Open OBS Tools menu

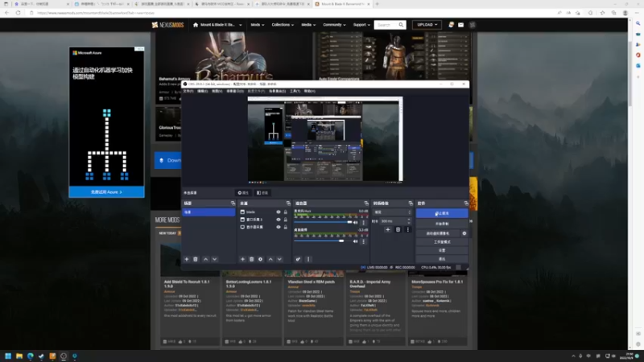(x=295, y=91)
